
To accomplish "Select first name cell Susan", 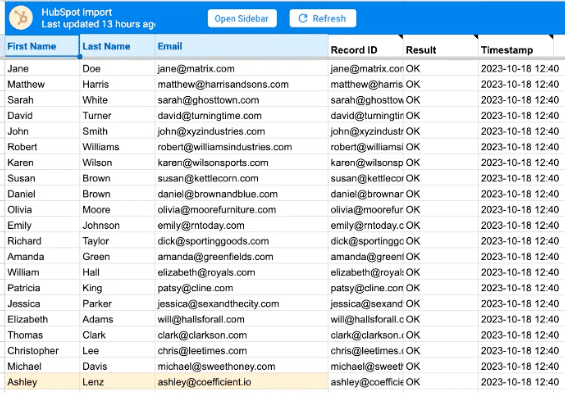I will point(42,178).
